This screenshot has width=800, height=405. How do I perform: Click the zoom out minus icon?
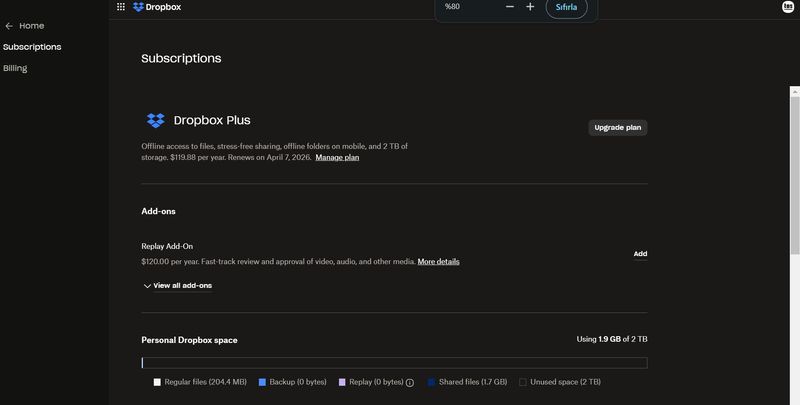510,7
